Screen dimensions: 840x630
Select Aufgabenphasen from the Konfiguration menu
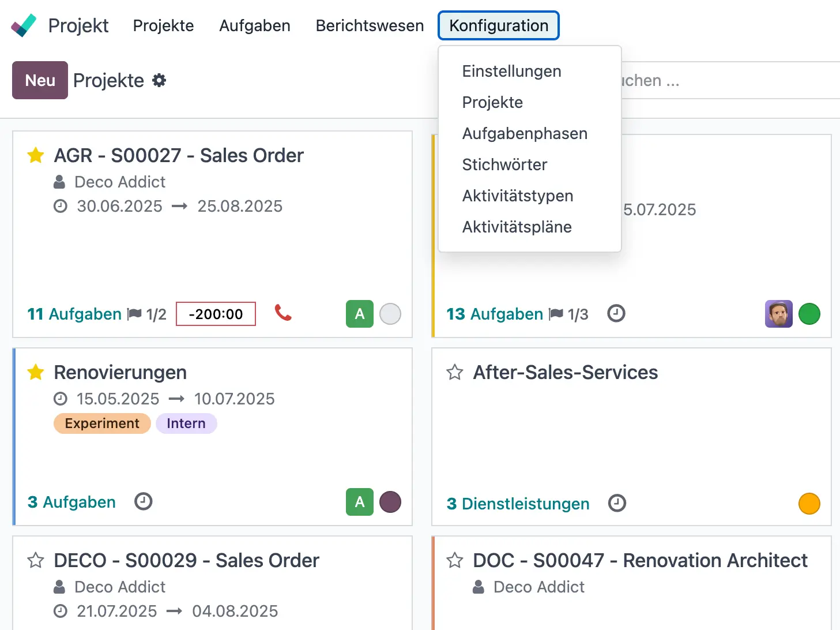coord(525,133)
